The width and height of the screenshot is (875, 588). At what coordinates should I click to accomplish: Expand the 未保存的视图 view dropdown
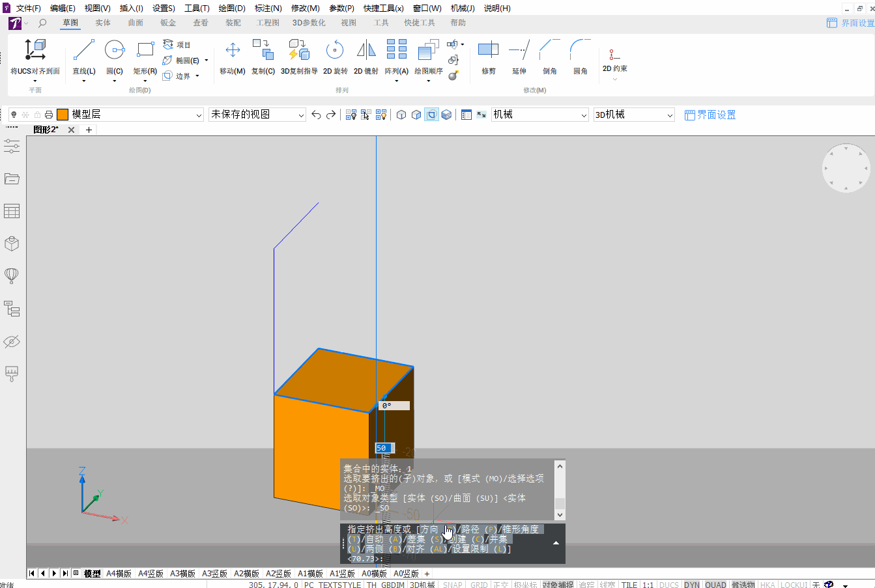tap(301, 115)
